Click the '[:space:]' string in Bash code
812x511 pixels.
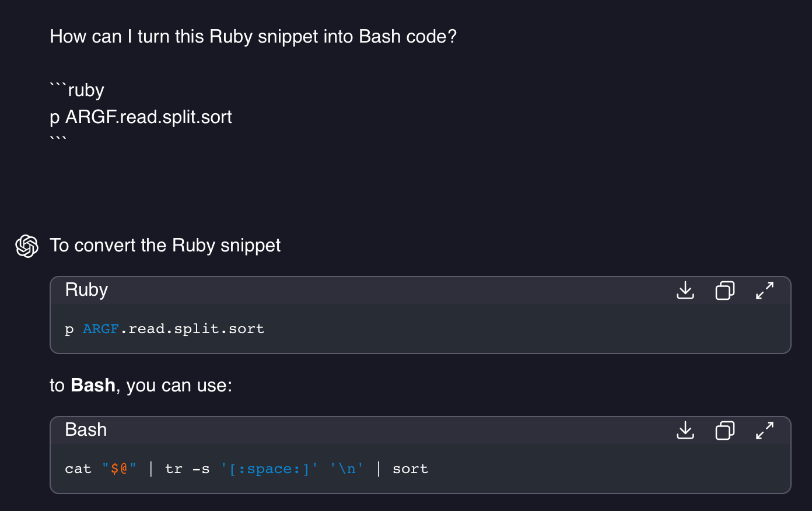point(269,469)
